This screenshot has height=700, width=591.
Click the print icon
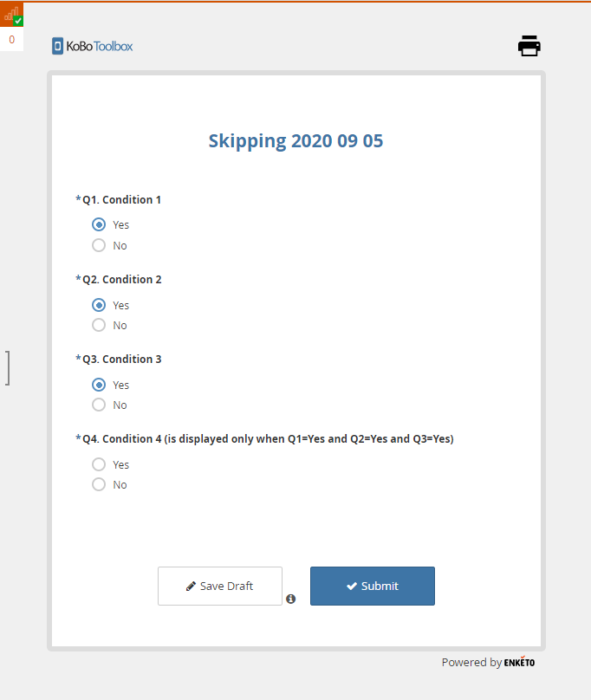pos(529,46)
